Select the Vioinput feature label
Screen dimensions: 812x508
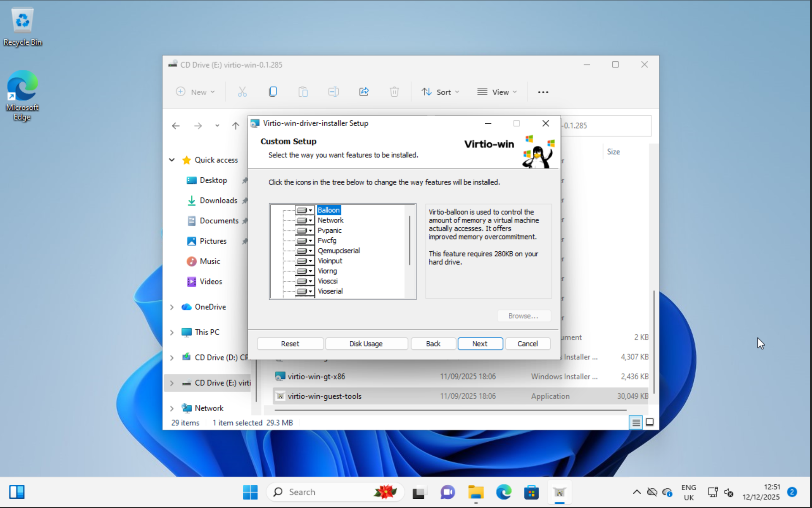coord(330,261)
